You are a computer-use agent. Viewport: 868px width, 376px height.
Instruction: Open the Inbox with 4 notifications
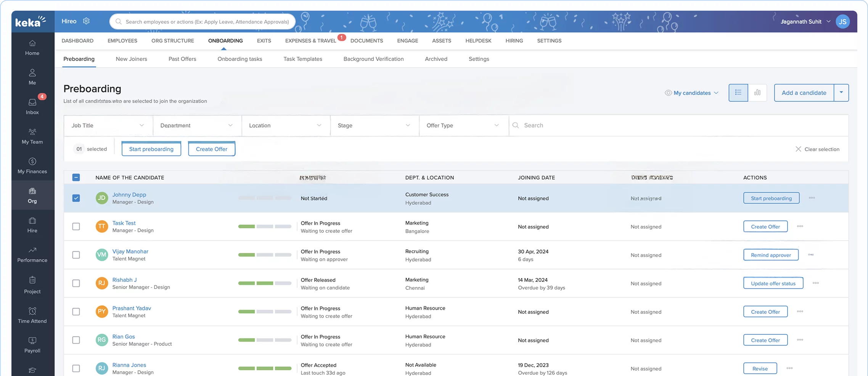32,106
